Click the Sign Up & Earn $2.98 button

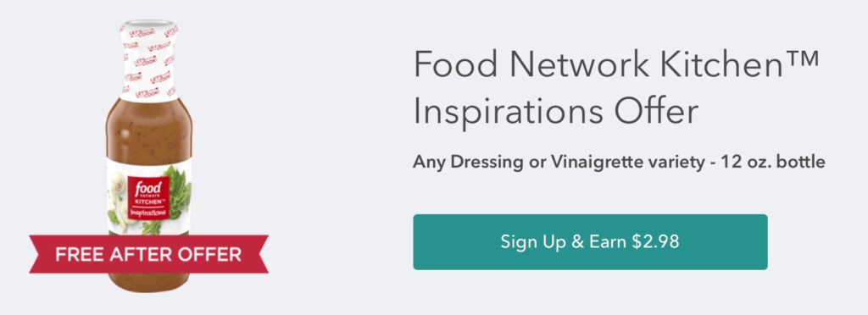(x=590, y=242)
